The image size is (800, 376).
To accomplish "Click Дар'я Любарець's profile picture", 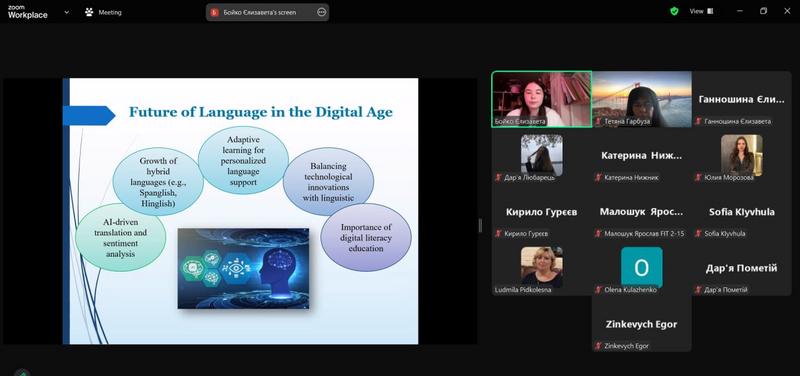I will [542, 155].
